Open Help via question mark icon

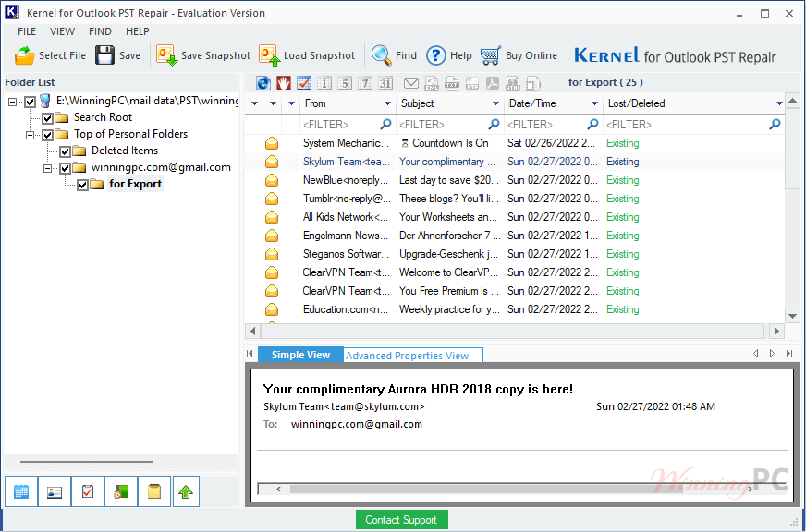(x=436, y=55)
